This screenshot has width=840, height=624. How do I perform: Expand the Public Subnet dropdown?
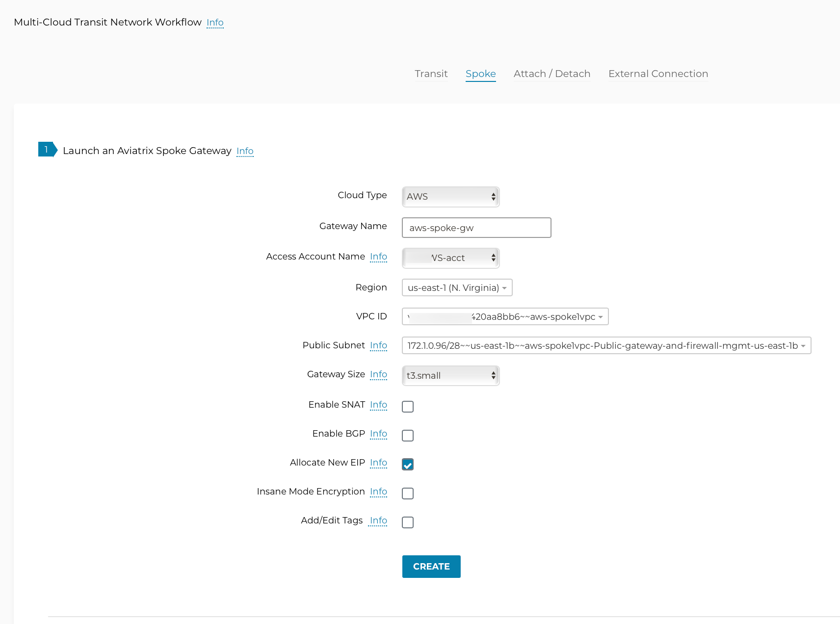click(x=606, y=346)
